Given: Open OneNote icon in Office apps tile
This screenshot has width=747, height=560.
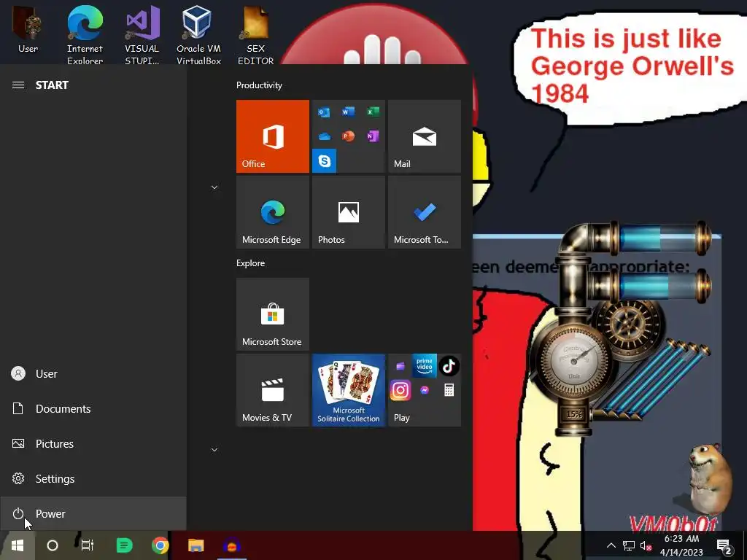Looking at the screenshot, I should 373,136.
